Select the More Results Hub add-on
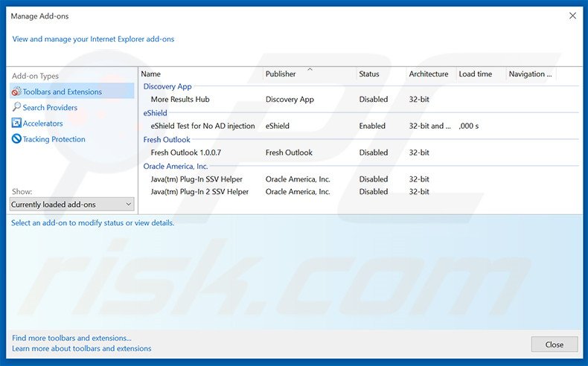Image resolution: width=588 pixels, height=366 pixels. pos(180,99)
